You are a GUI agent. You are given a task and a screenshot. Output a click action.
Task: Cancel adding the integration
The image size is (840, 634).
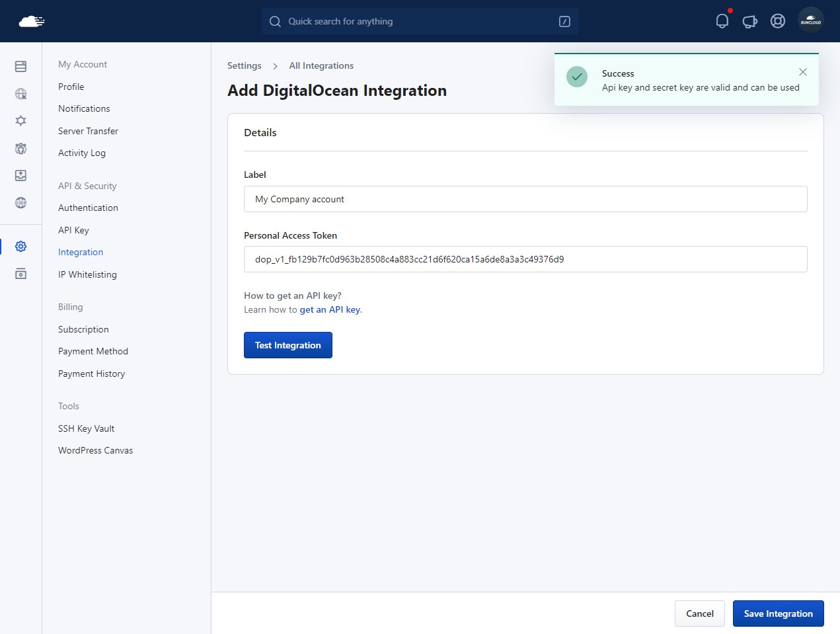tap(700, 614)
